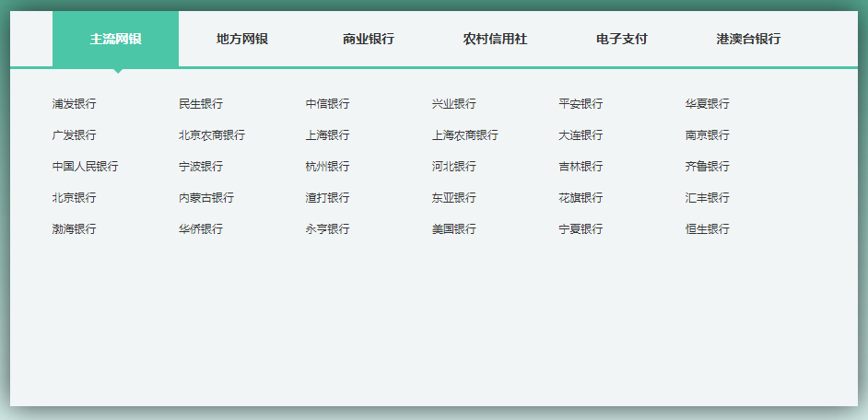Image resolution: width=868 pixels, height=420 pixels.
Task: Open the 北京农商银行 link
Action: tap(211, 135)
